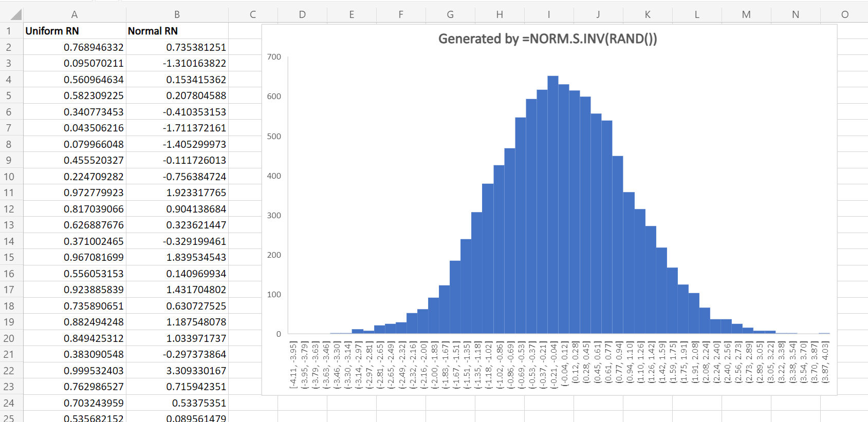Click cell 0.224709282
Screen dimensions: 868x422
[75, 177]
